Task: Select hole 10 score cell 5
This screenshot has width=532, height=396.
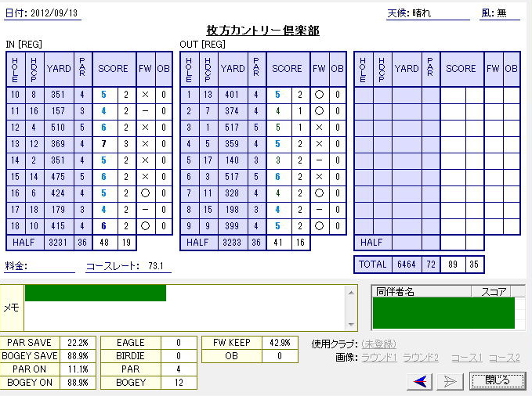Action: [104, 95]
